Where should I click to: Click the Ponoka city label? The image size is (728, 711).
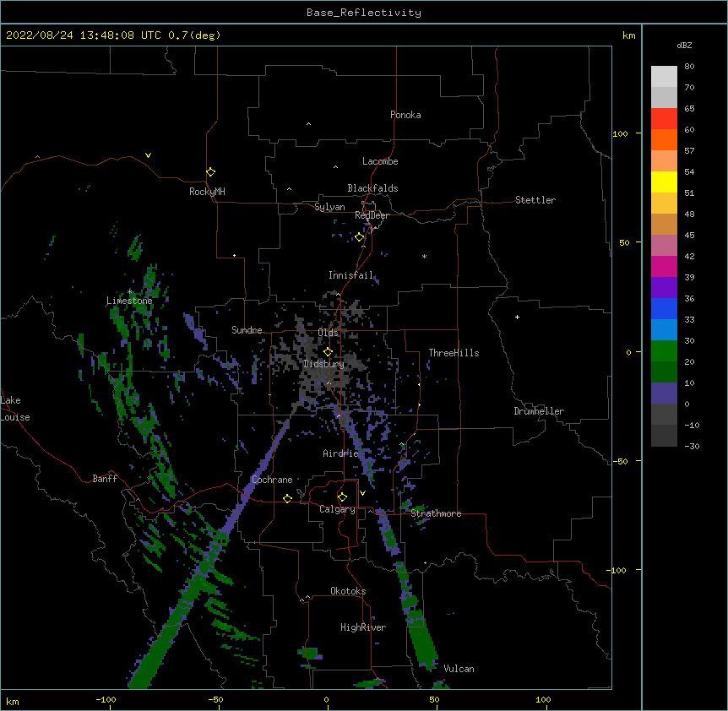pos(405,115)
